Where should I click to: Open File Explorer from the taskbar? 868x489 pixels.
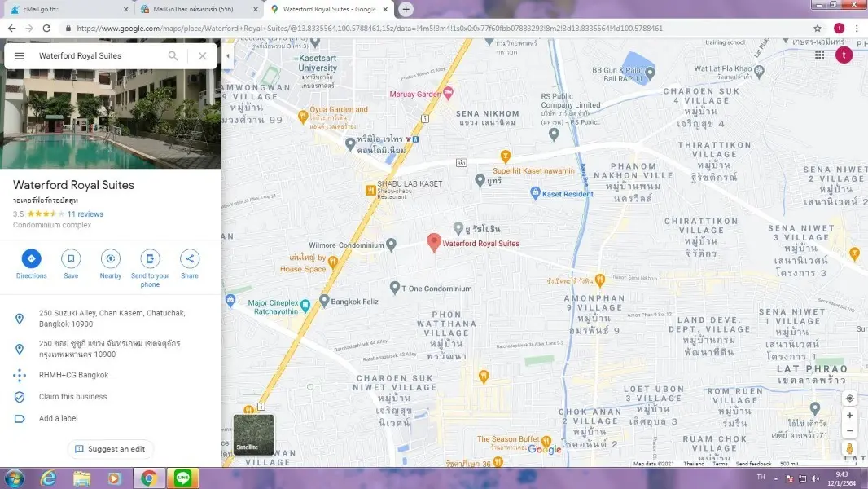point(81,478)
